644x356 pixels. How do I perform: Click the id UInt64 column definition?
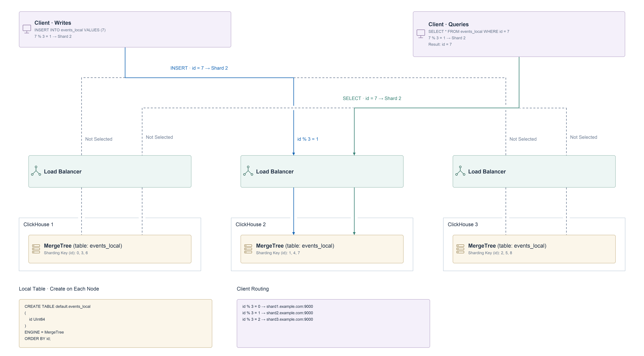(37, 319)
